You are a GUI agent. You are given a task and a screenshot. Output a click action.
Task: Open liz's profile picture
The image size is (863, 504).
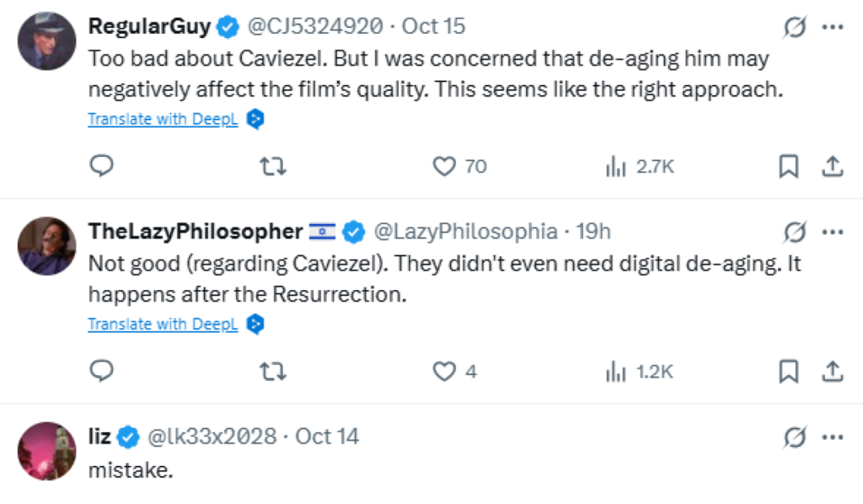point(47,451)
